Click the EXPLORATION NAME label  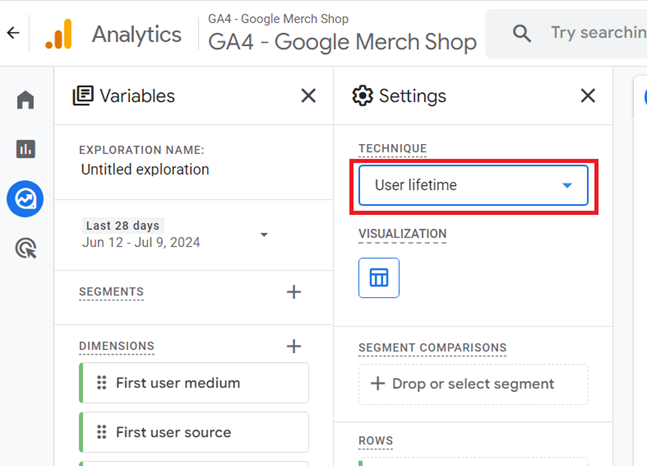coord(142,150)
